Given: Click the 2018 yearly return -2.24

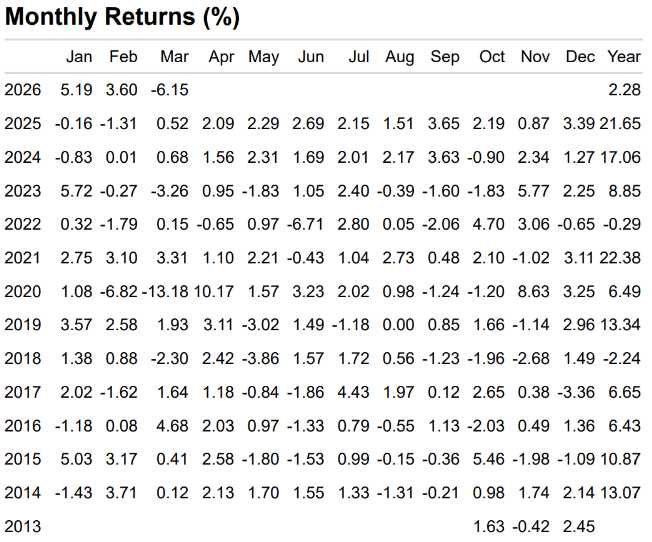Looking at the screenshot, I should (x=622, y=358).
